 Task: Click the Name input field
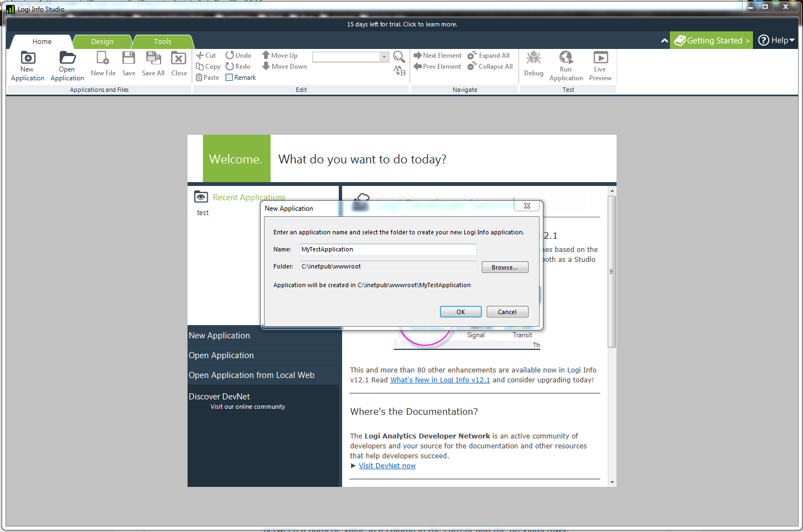pos(388,250)
